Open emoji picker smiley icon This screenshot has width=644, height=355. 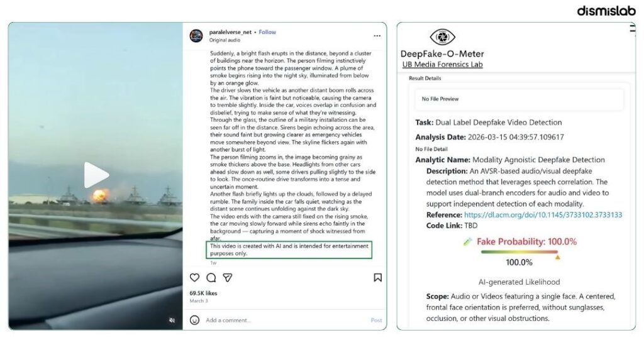click(195, 320)
